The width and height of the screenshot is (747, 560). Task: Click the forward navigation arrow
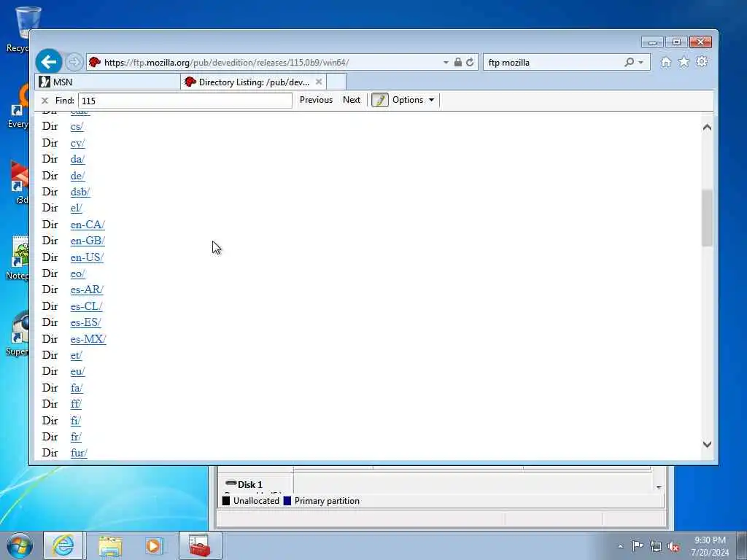tap(74, 62)
